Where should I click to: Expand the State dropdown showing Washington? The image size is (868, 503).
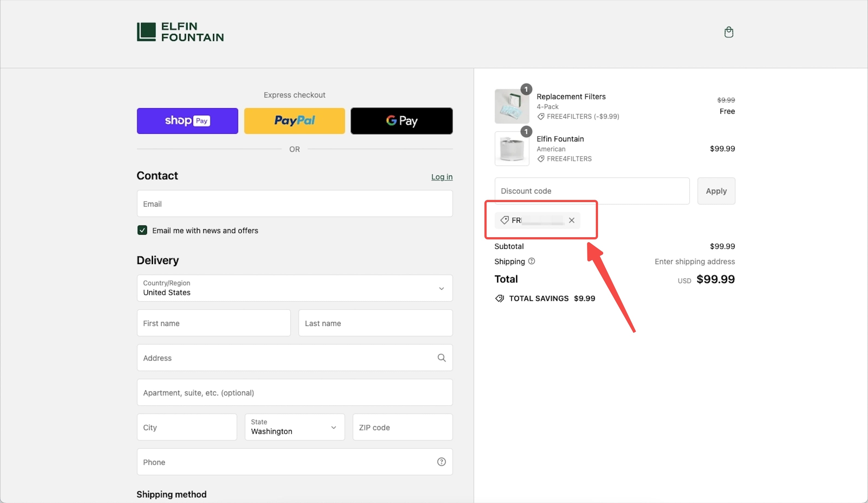[294, 427]
